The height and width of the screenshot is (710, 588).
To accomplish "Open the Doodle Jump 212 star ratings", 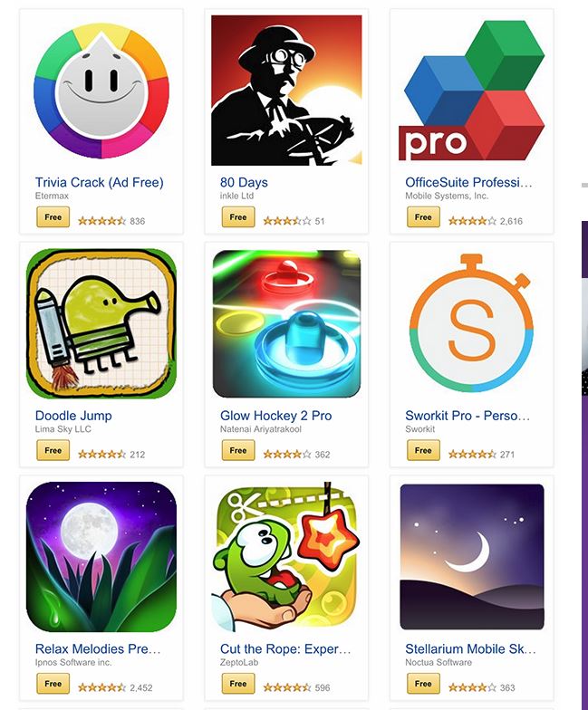I will pos(111,455).
